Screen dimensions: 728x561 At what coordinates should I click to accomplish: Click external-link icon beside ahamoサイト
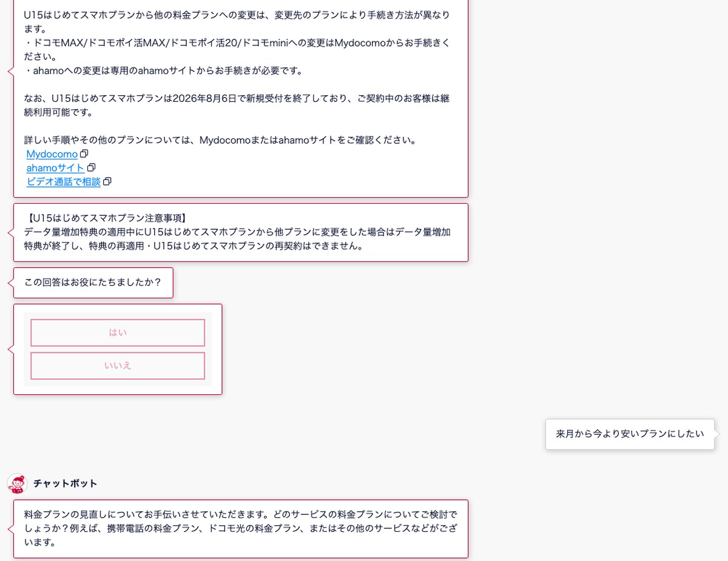(x=92, y=168)
